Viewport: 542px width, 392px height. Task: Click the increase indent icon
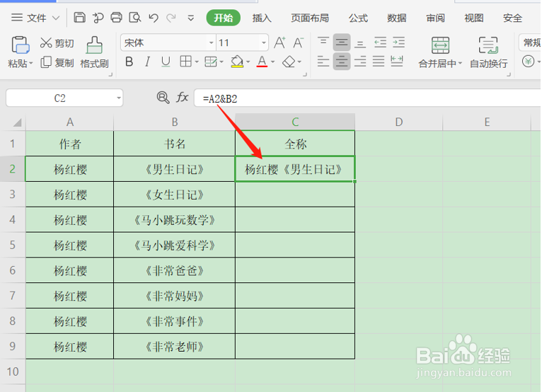(x=398, y=42)
